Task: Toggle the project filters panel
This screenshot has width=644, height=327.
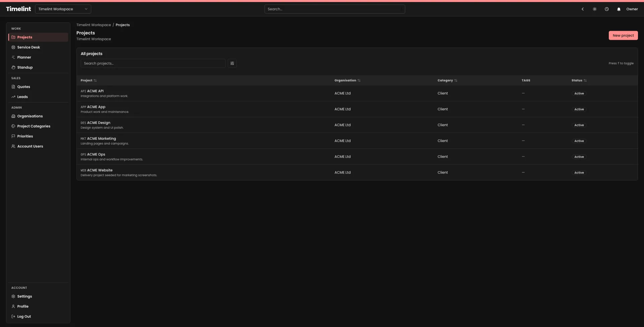Action: pyautogui.click(x=232, y=63)
